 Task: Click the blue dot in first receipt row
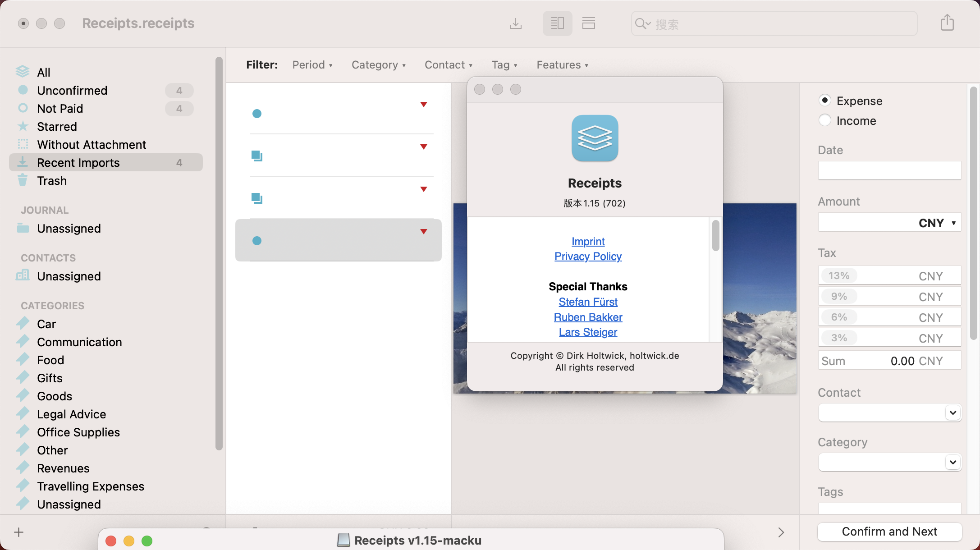257,114
